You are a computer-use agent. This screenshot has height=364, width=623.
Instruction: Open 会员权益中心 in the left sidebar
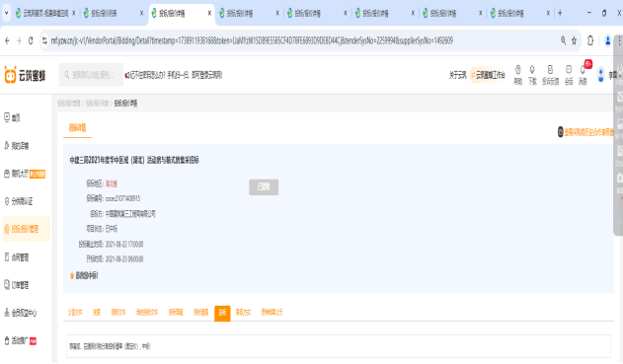pyautogui.click(x=21, y=313)
